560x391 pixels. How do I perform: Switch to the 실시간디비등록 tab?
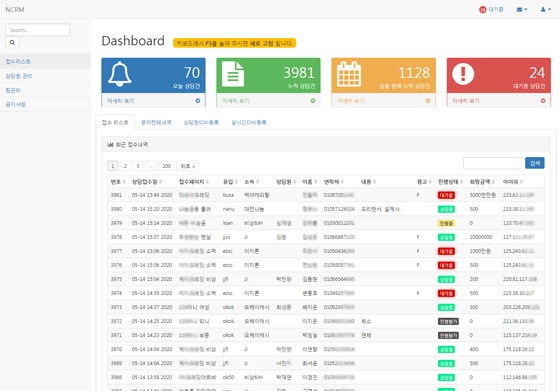click(249, 122)
